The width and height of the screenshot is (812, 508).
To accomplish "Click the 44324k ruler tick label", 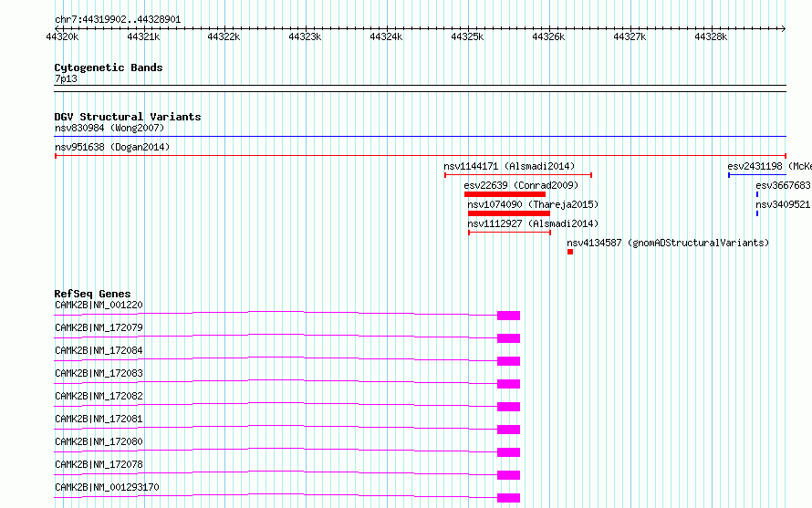I will (x=386, y=36).
